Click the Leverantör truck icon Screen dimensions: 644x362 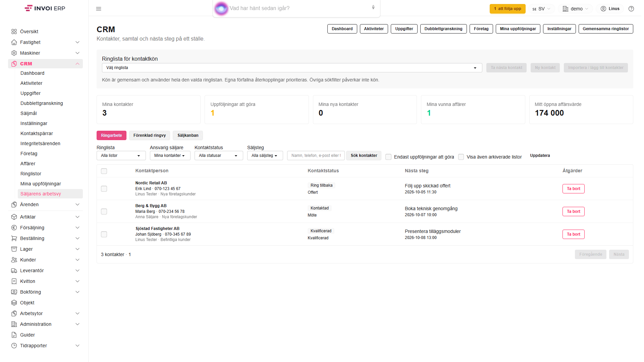(14, 270)
